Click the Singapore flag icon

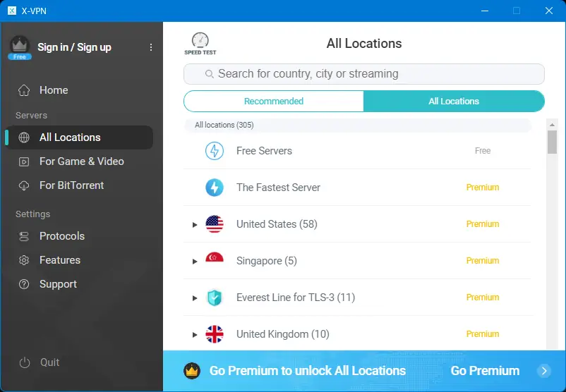point(215,261)
